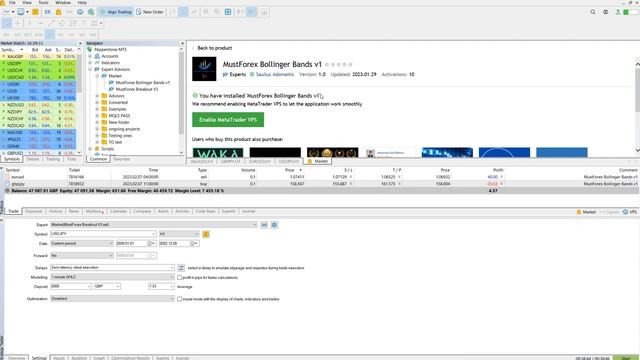The height and width of the screenshot is (360, 640).
Task: Enable profit in pips checkbox
Action: pos(180,277)
